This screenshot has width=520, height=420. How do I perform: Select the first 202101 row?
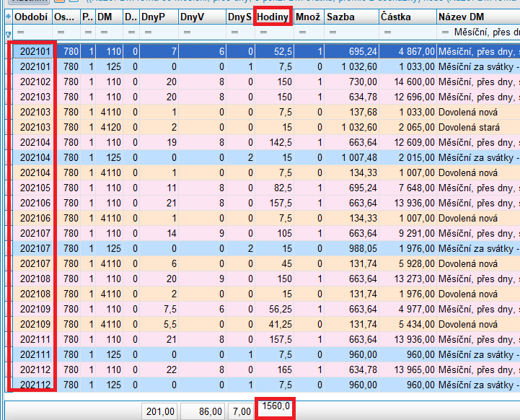pos(35,52)
